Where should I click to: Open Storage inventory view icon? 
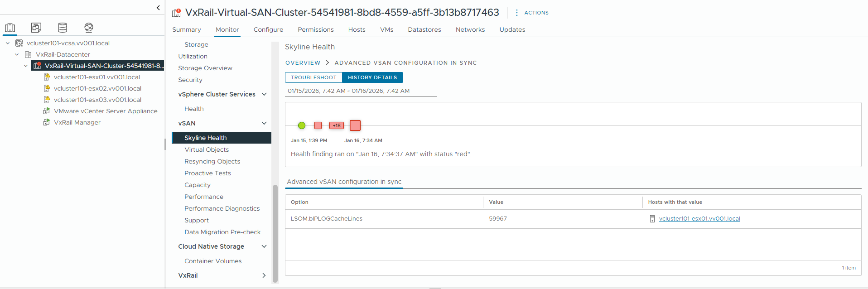coord(63,28)
